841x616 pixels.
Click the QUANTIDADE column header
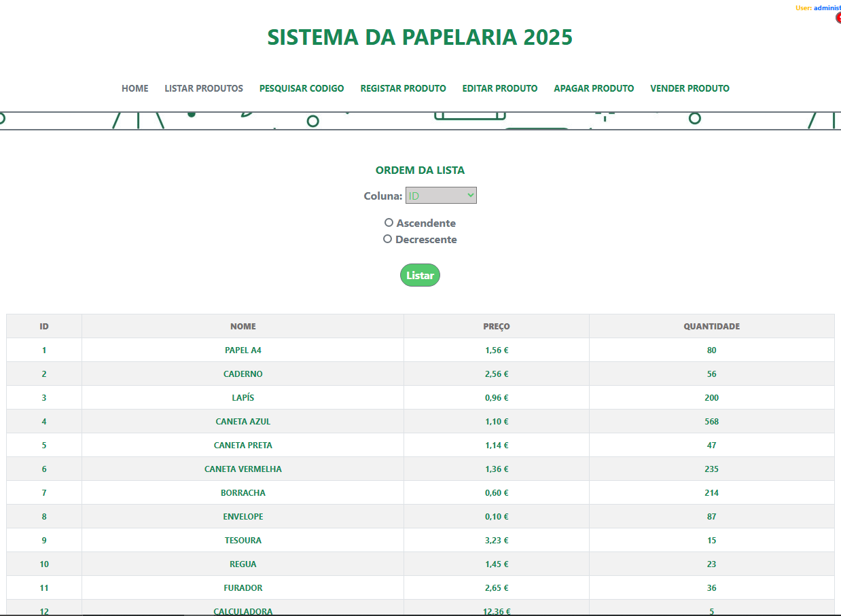(x=711, y=327)
